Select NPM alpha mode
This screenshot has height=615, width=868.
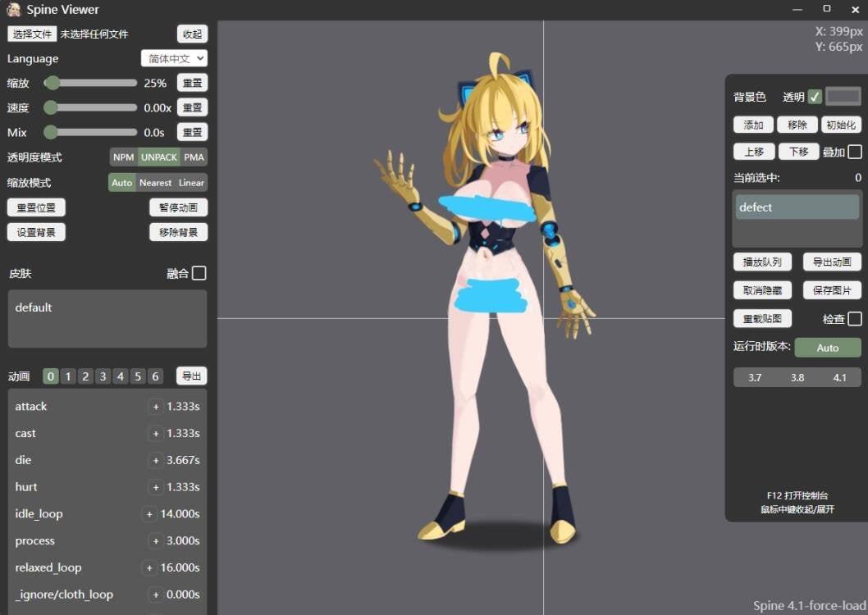[123, 157]
